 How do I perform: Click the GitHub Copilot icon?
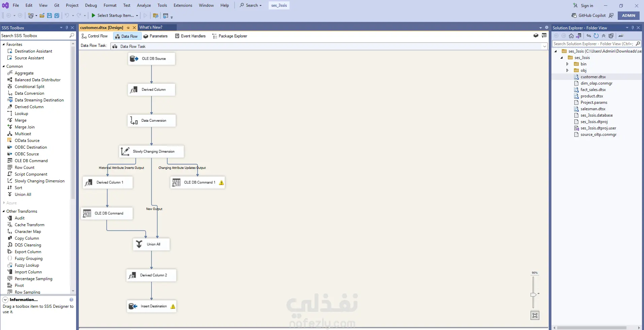coord(574,16)
